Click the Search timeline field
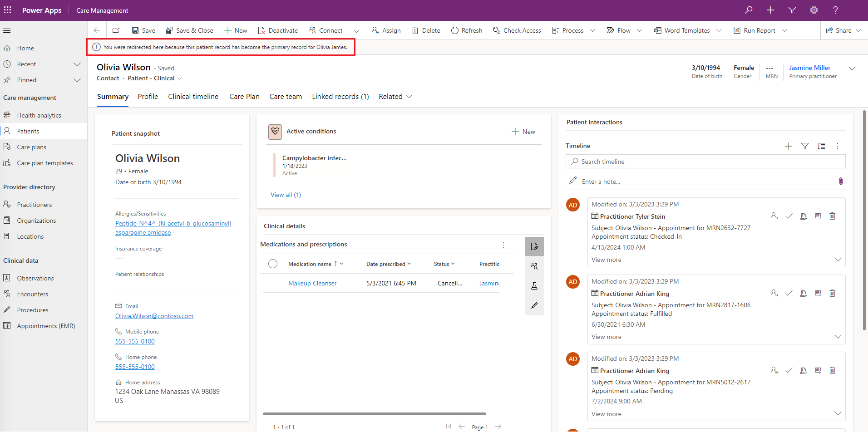 click(705, 162)
